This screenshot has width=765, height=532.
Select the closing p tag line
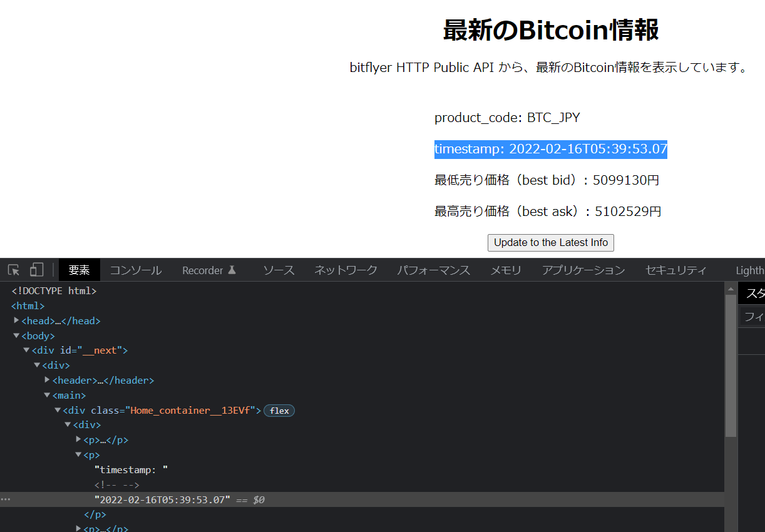[x=95, y=514]
